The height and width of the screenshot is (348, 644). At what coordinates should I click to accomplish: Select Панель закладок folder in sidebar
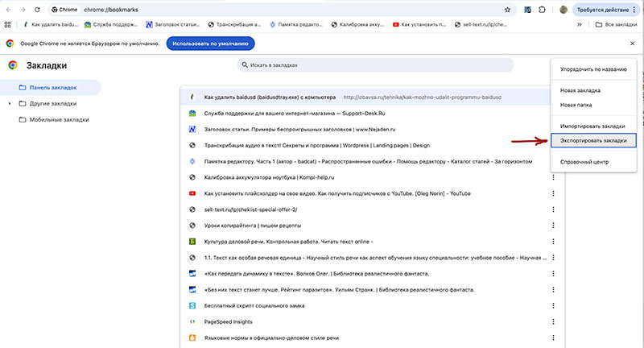(50, 88)
